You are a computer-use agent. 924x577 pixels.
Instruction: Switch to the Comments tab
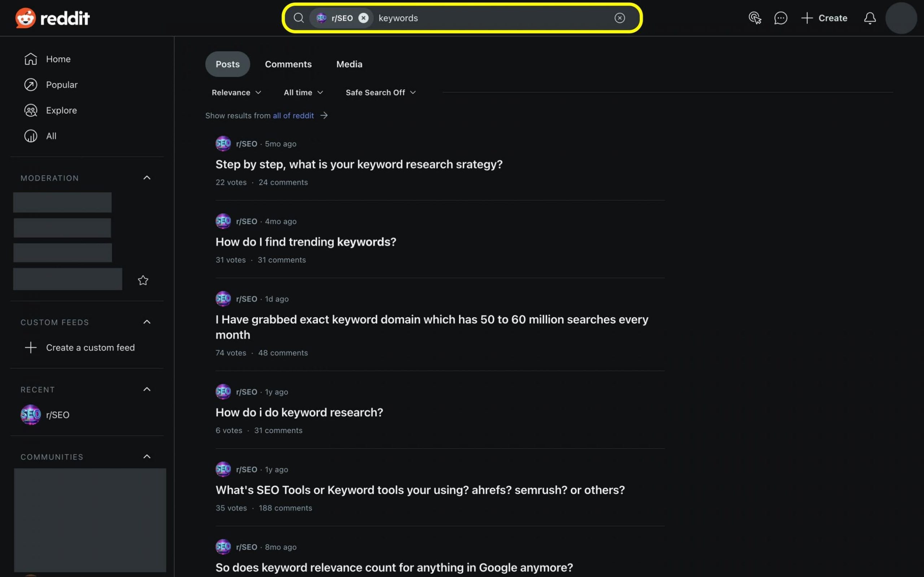coord(288,64)
